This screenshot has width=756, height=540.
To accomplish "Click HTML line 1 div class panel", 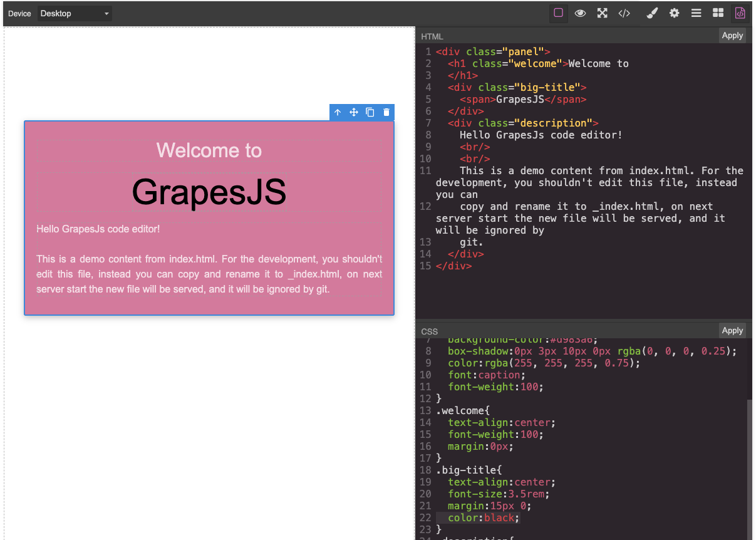I will [x=494, y=52].
